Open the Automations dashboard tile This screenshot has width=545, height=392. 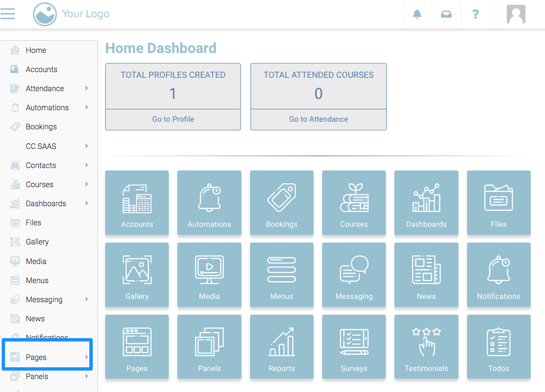(x=209, y=202)
